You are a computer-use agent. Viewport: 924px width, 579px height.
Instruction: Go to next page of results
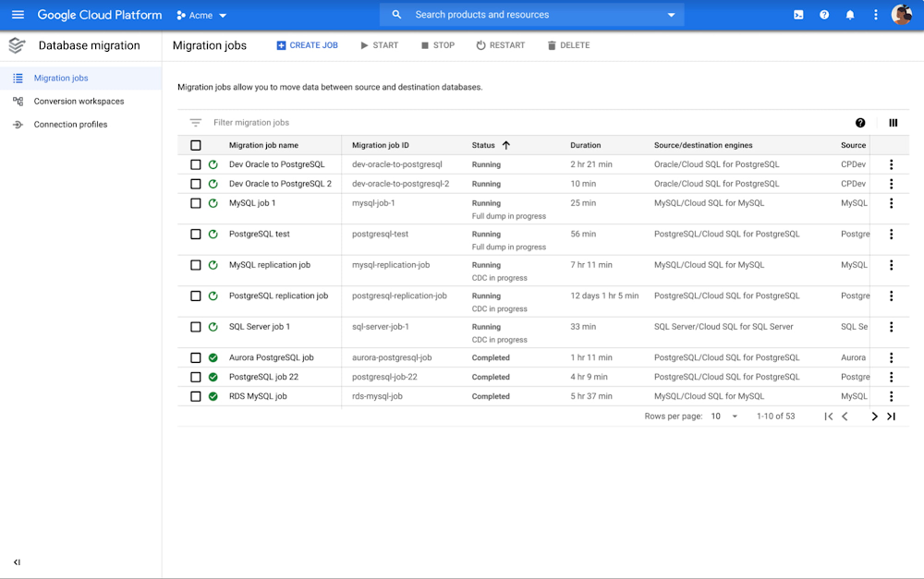(874, 416)
